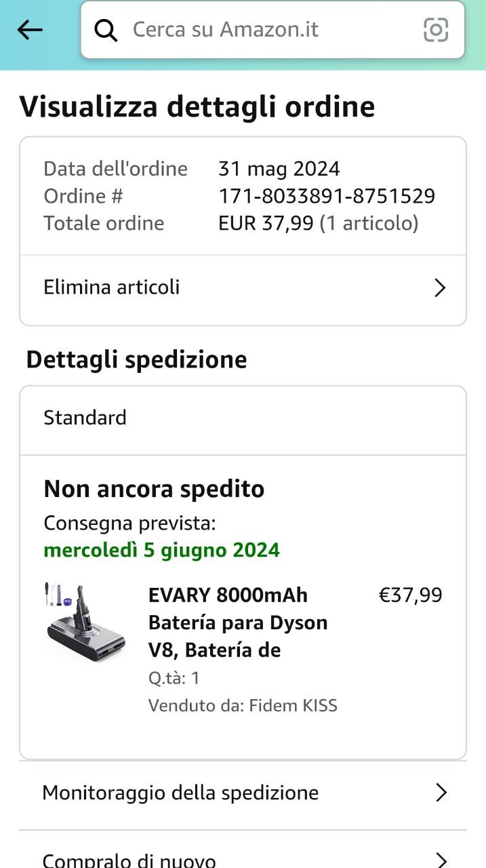
Task: Click the magnifying glass search icon
Action: (x=106, y=30)
